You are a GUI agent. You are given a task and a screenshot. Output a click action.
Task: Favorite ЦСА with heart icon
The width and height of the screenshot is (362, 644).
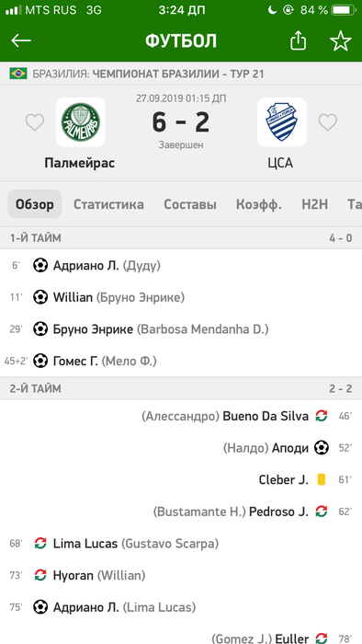click(328, 122)
